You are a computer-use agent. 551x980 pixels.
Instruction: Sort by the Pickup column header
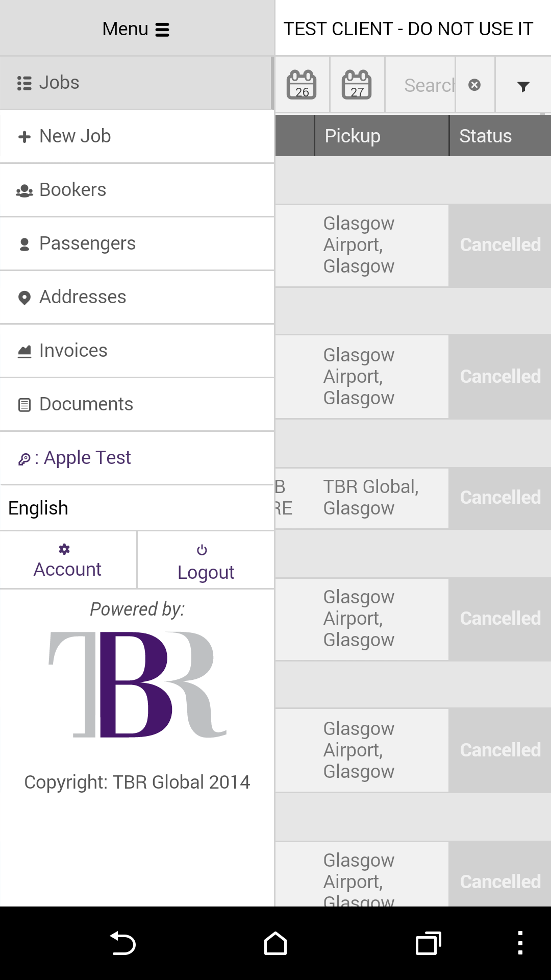click(x=381, y=136)
